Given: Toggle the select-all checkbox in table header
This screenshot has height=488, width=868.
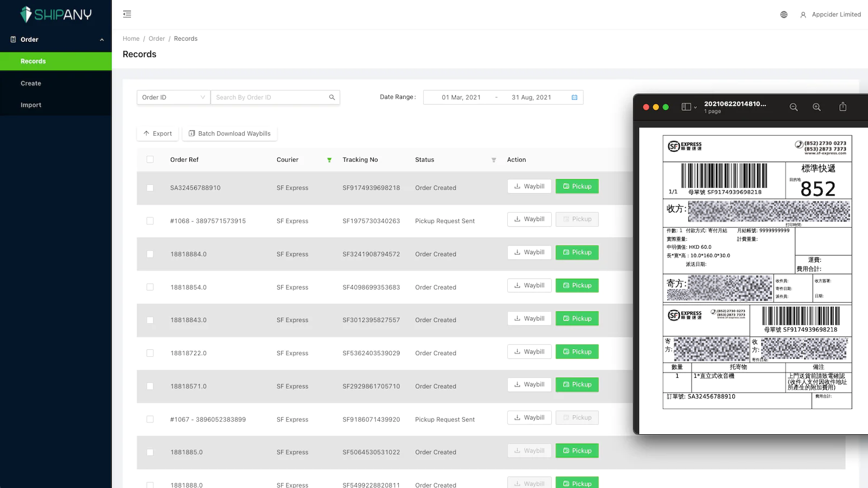Looking at the screenshot, I should click(150, 159).
